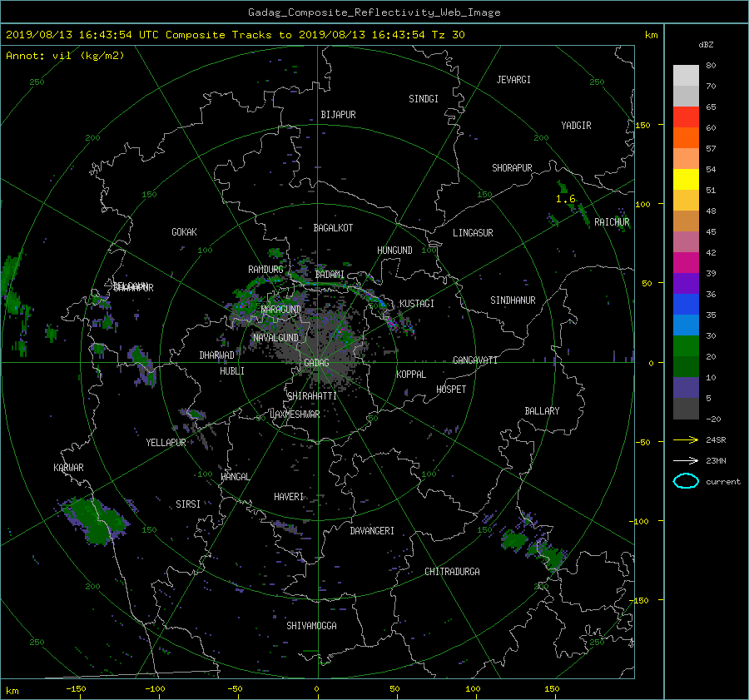749x700 pixels.
Task: Click the KUSTAGI city label
Action: click(417, 304)
